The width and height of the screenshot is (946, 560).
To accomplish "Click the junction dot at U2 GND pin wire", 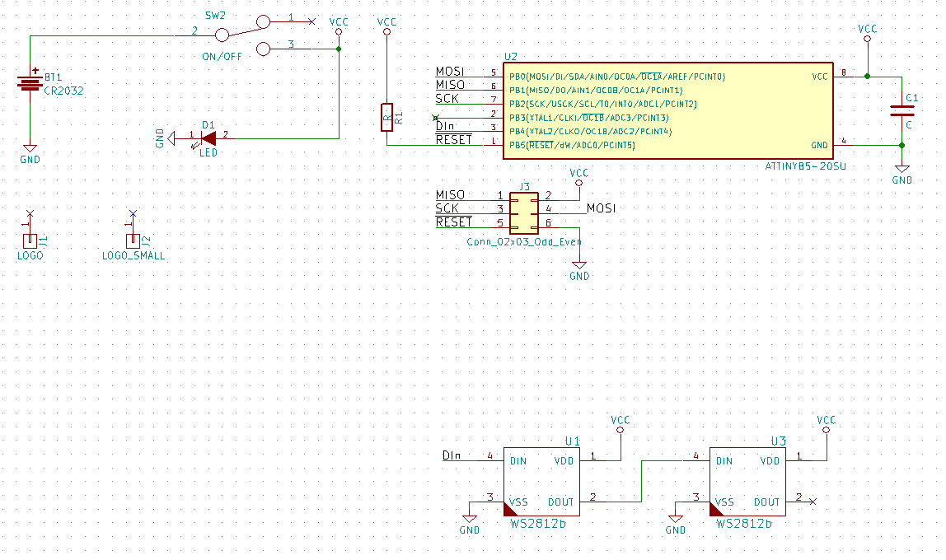I will click(x=902, y=145).
